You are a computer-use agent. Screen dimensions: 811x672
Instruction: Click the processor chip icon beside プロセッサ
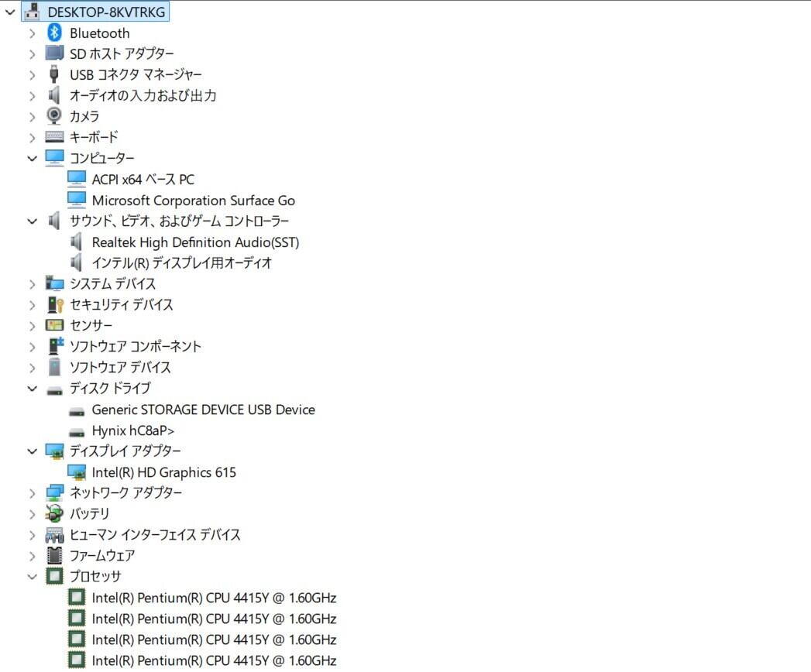click(x=53, y=576)
